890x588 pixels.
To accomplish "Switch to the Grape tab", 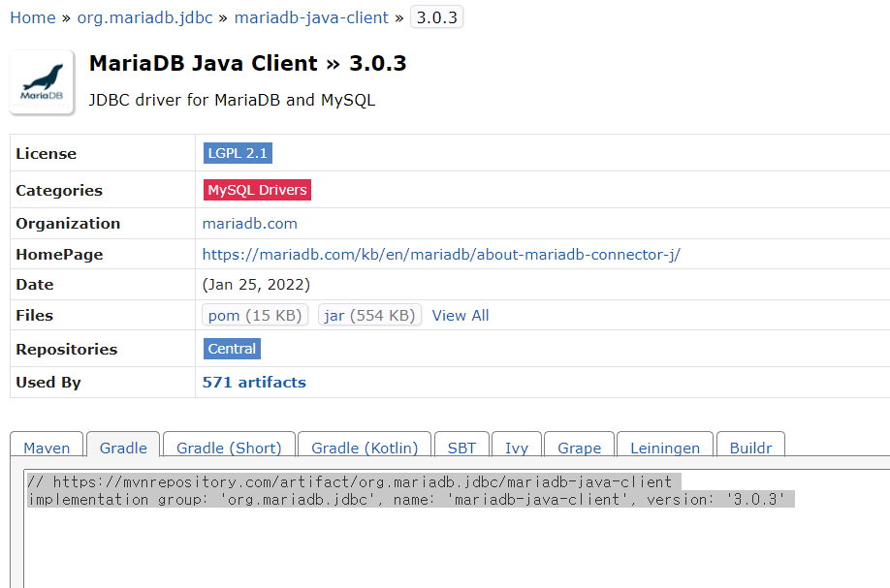I will (579, 446).
